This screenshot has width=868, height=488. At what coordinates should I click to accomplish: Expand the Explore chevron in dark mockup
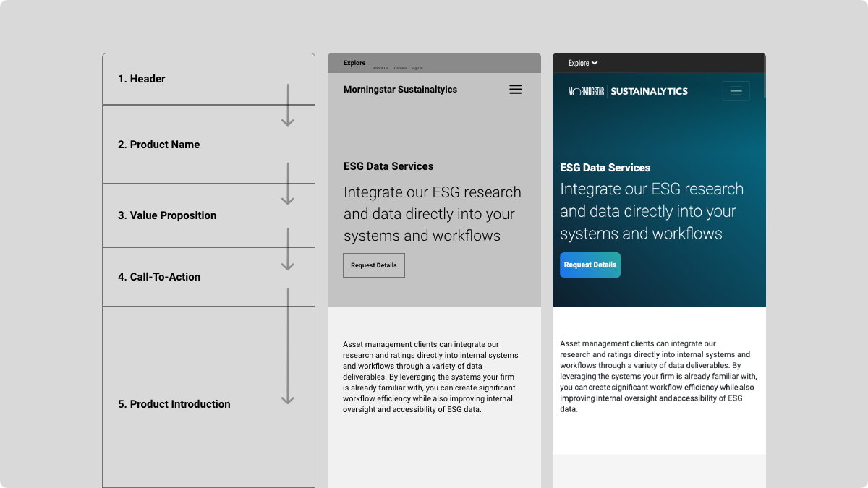pyautogui.click(x=595, y=63)
